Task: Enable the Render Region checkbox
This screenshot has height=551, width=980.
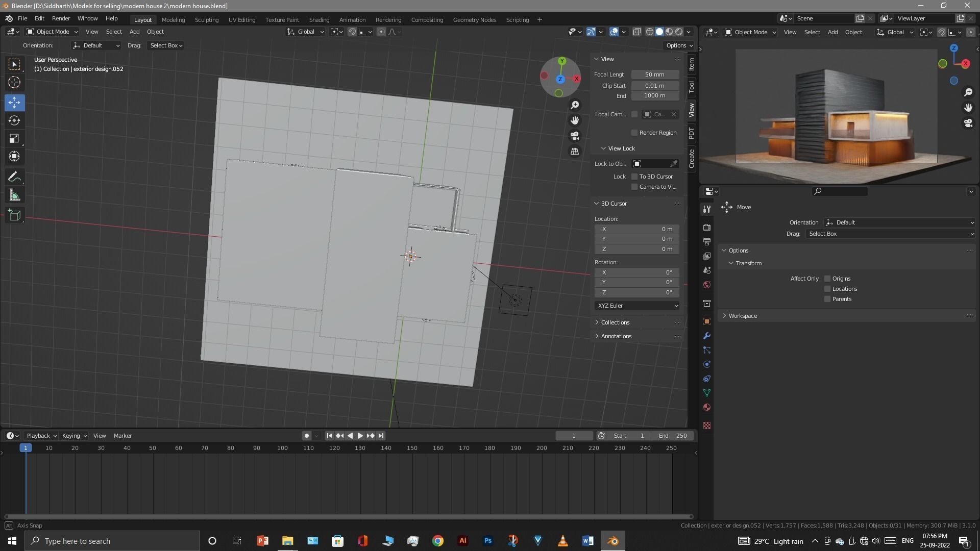Action: [x=634, y=133]
